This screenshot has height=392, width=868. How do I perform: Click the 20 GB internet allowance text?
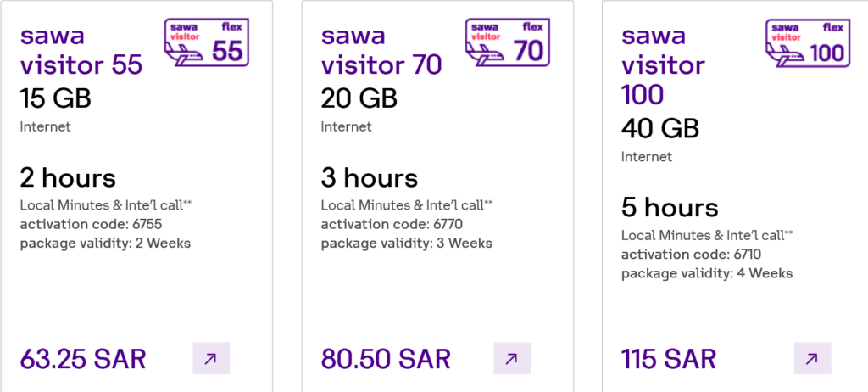coord(359,98)
